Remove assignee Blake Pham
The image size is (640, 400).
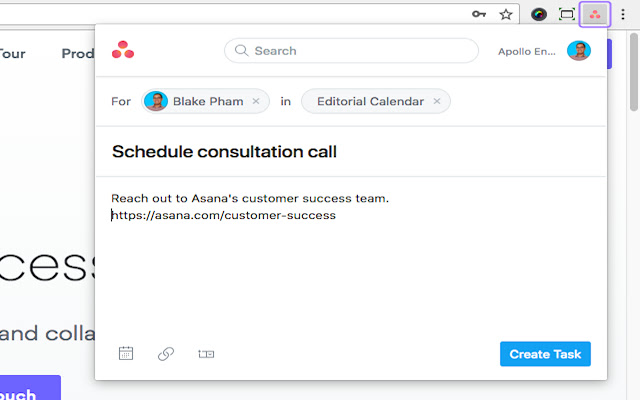(256, 101)
